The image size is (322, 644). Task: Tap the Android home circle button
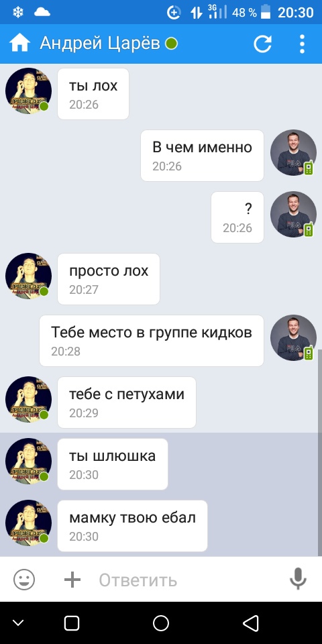tap(161, 623)
